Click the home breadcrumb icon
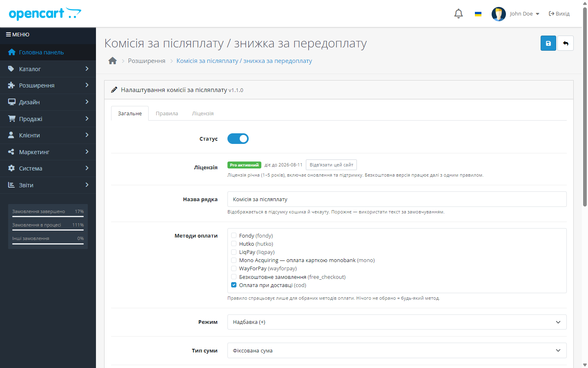 (113, 61)
